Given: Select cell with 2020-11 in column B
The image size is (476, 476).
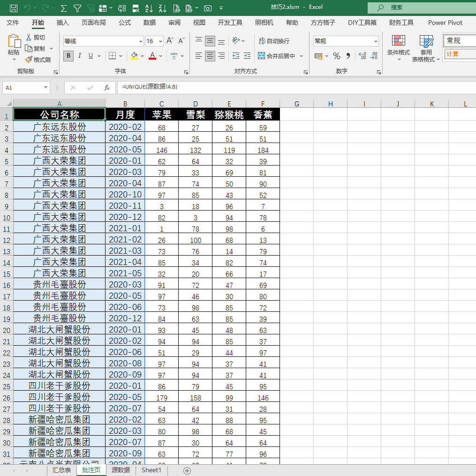Looking at the screenshot, I should [x=125, y=205].
